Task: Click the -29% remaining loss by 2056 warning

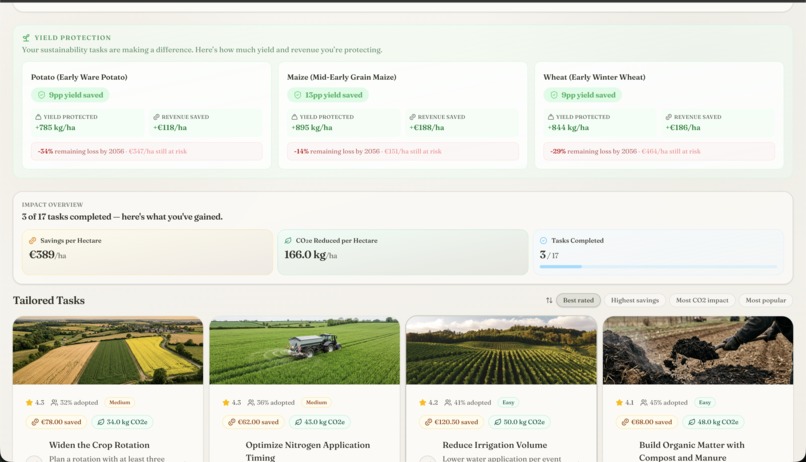Action: click(659, 152)
